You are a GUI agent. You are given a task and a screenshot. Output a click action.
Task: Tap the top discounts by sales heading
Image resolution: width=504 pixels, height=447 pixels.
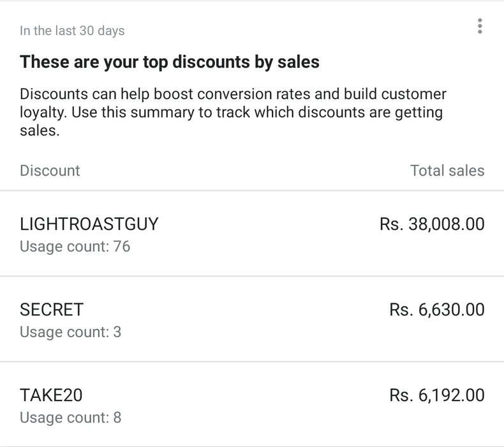coord(170,62)
